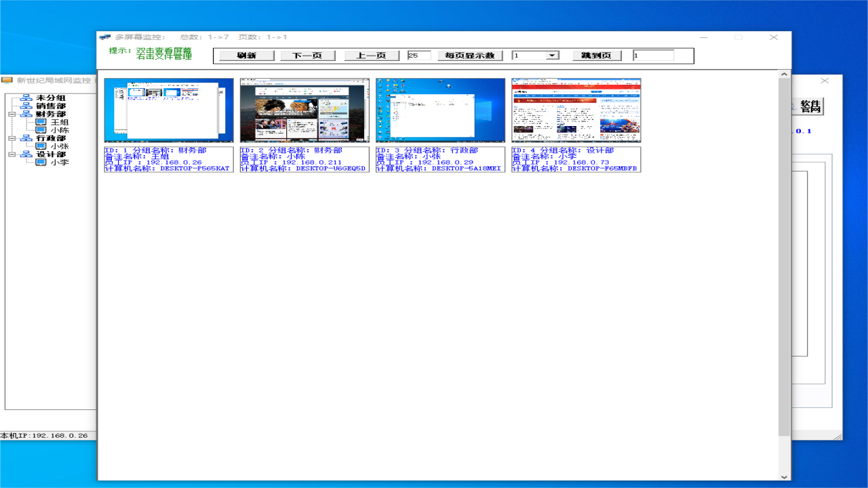This screenshot has height=488, width=868.
Task: Click the per-page count field showing 25
Action: tap(418, 56)
